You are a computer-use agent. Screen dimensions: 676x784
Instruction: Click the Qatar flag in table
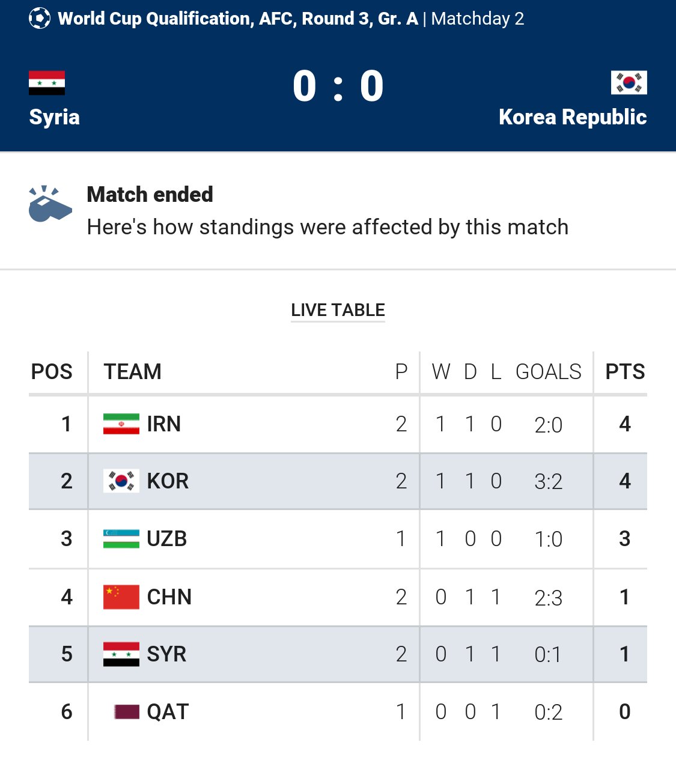pyautogui.click(x=126, y=712)
